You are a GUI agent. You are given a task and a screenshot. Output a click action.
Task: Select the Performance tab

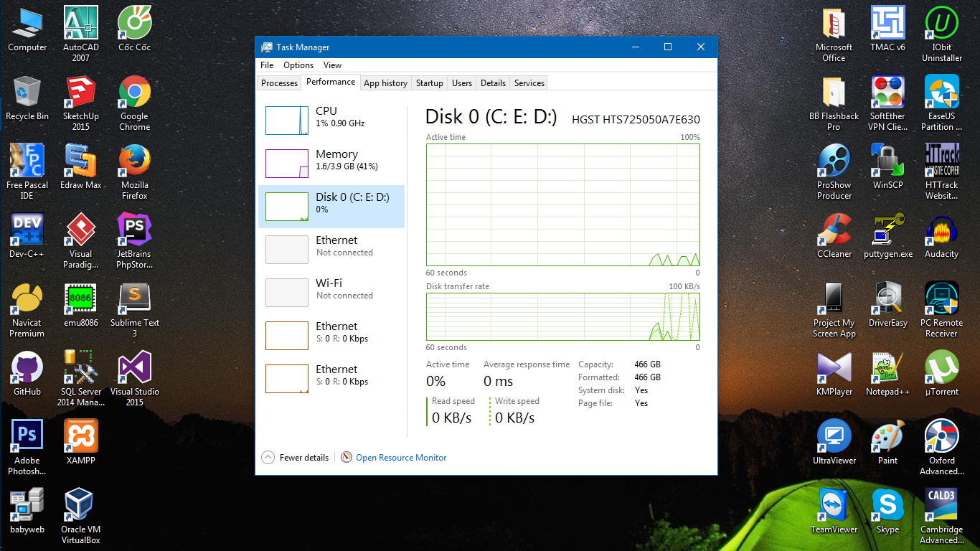(331, 82)
